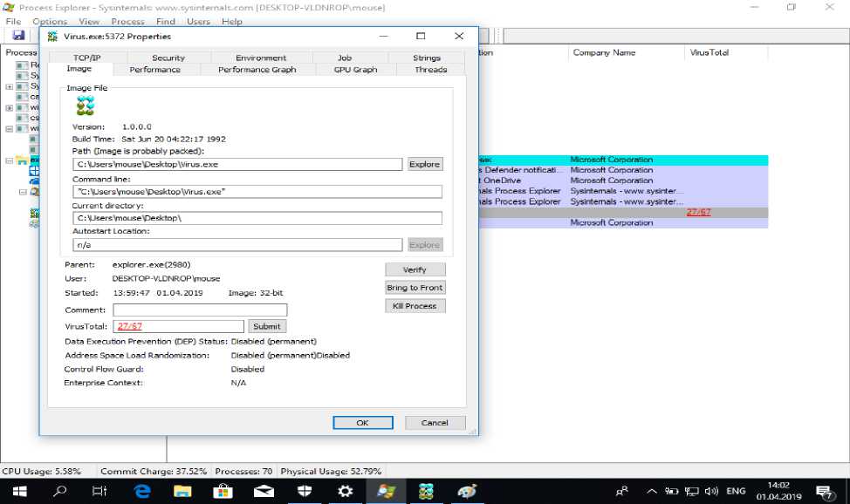Open the Windows Start menu
Screen dimensions: 850x504
(x=19, y=492)
